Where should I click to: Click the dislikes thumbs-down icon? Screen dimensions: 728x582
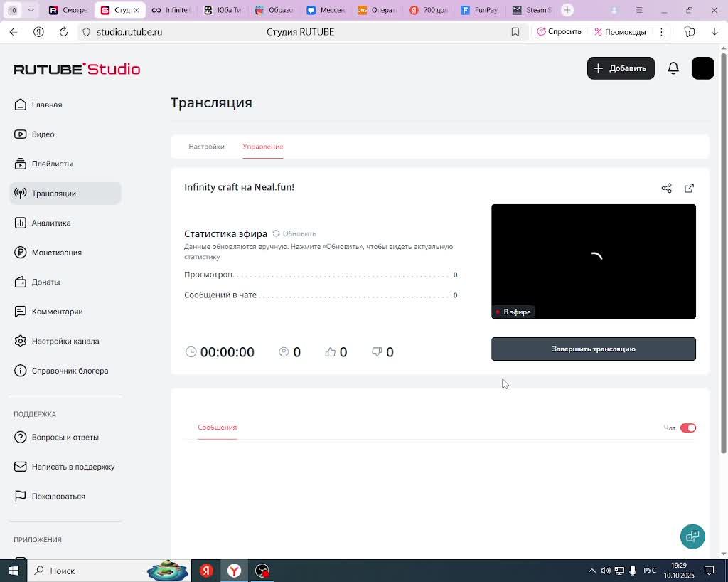click(x=377, y=352)
